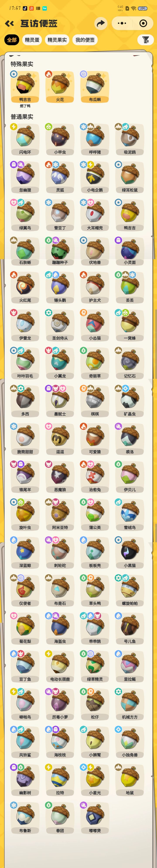The height and width of the screenshot is (868, 157).
Task: Select the 布瓜蝌 special fruit
Action: point(95,87)
